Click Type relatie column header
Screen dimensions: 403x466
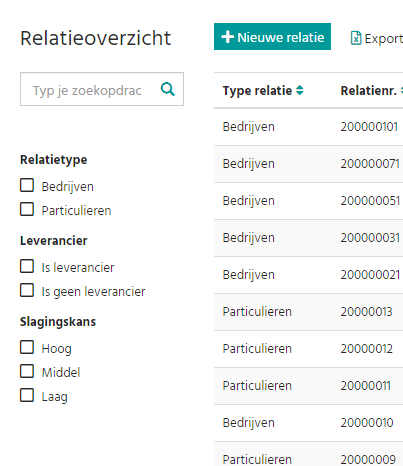click(257, 90)
